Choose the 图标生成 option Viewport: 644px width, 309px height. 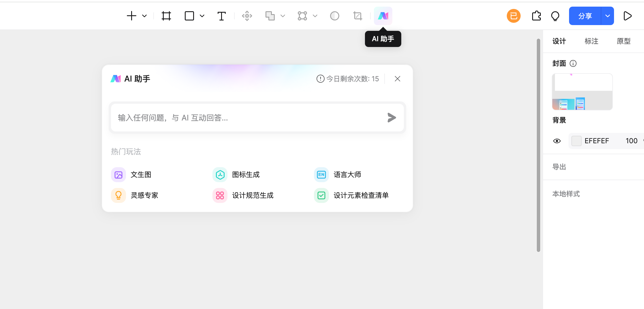[x=236, y=175]
